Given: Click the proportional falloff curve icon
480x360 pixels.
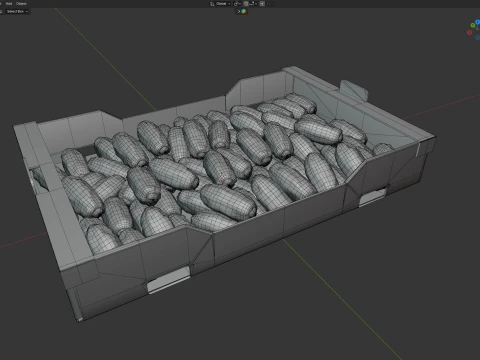Looking at the screenshot, I should 270,4.
